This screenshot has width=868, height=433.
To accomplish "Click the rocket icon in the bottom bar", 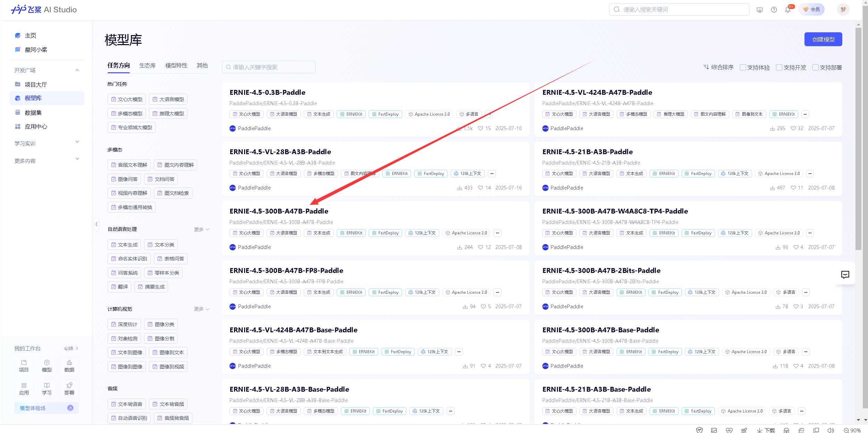I will point(744,430).
